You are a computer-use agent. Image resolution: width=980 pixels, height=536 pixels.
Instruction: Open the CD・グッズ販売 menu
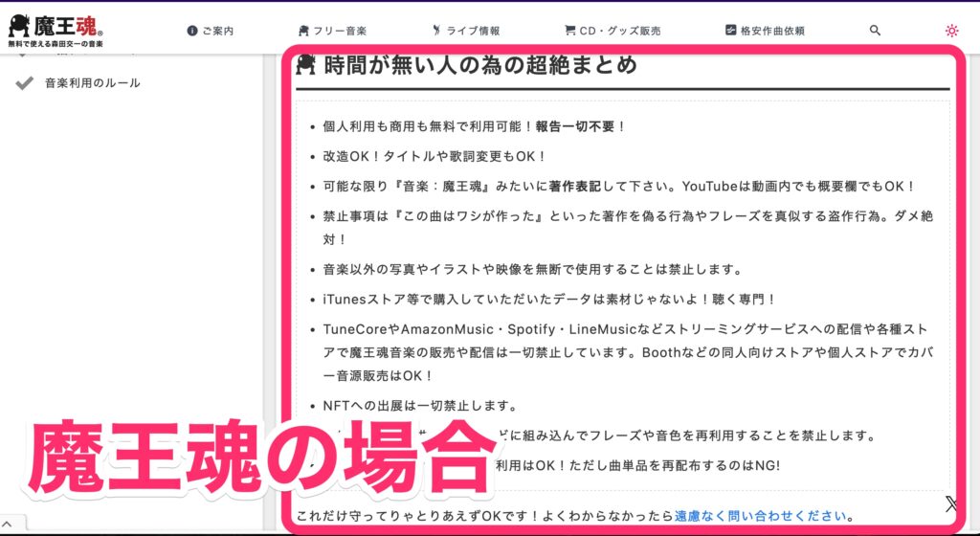(x=612, y=31)
